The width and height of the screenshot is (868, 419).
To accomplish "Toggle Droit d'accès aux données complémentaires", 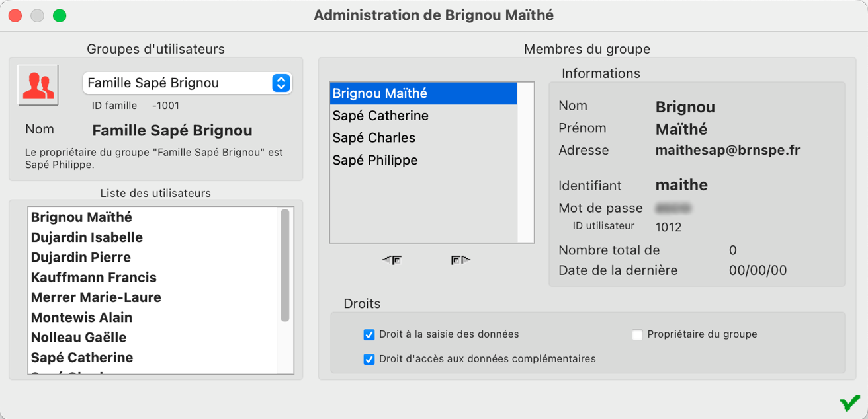I will (369, 359).
